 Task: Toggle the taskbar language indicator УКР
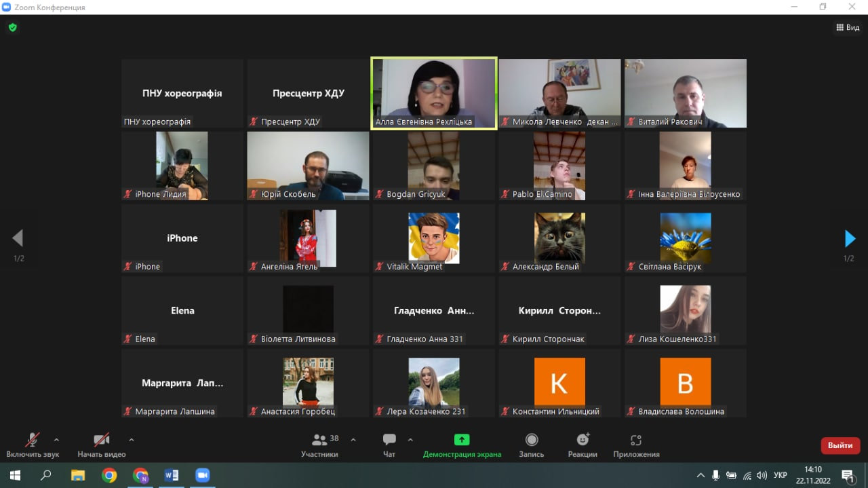tap(781, 475)
